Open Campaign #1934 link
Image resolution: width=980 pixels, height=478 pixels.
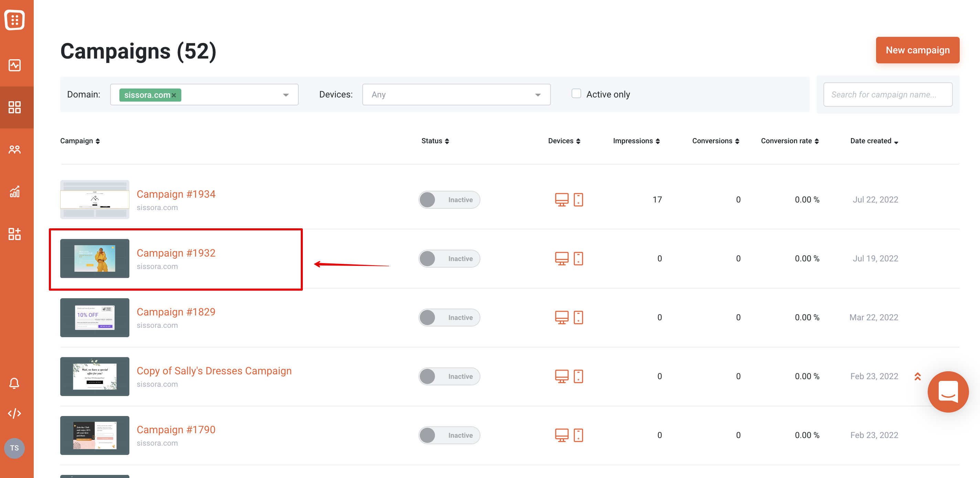tap(176, 194)
